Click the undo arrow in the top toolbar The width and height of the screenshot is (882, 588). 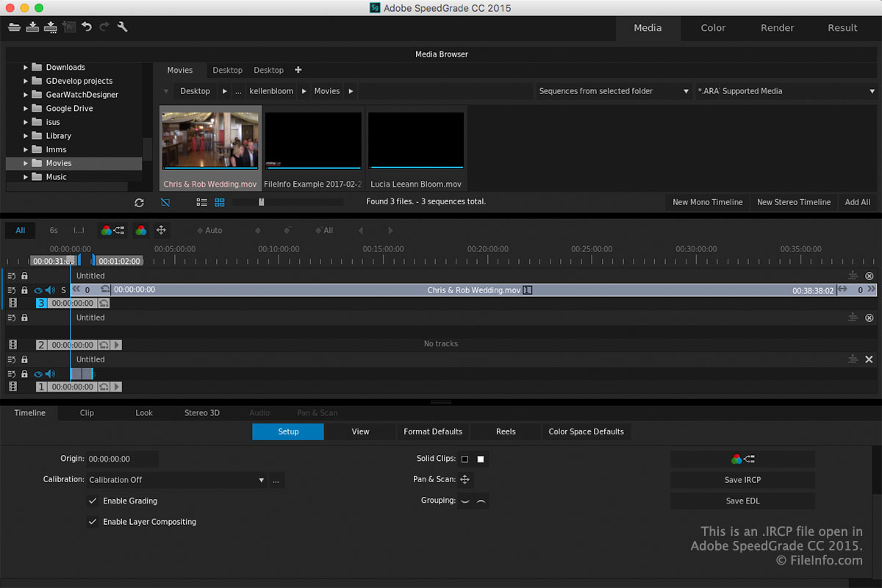87,27
